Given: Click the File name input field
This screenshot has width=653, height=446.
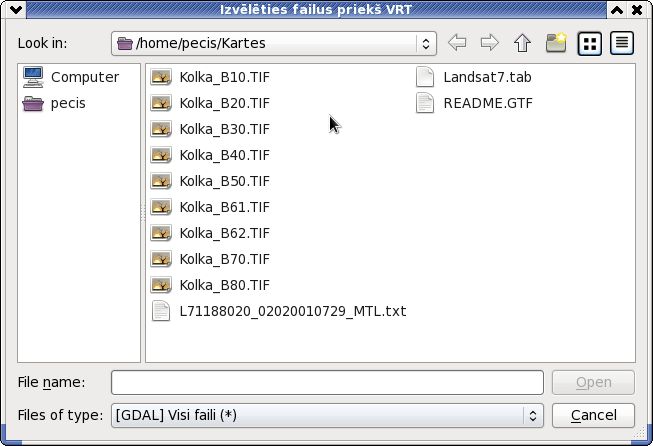Looking at the screenshot, I should (x=327, y=382).
